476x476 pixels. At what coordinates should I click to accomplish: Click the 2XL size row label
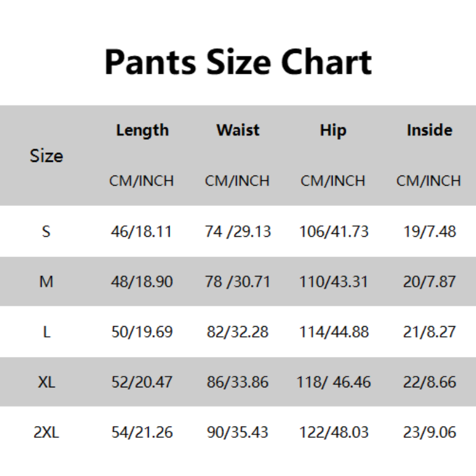tap(46, 432)
